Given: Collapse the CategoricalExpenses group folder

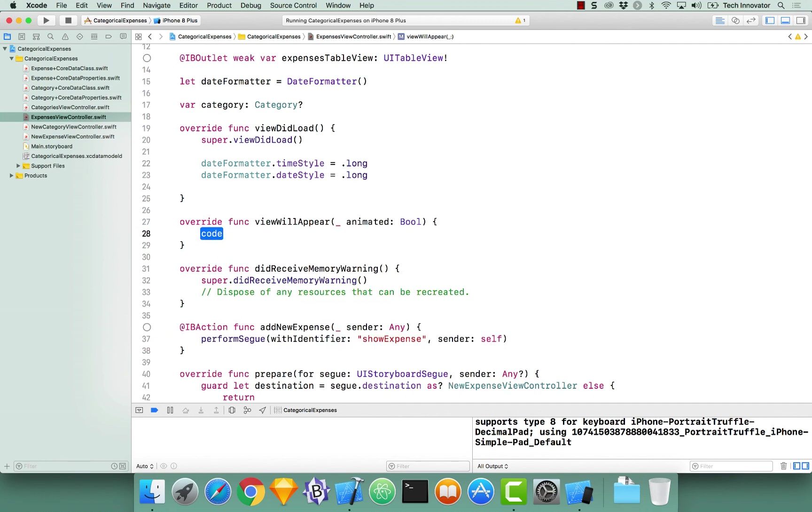Looking at the screenshot, I should click(11, 59).
